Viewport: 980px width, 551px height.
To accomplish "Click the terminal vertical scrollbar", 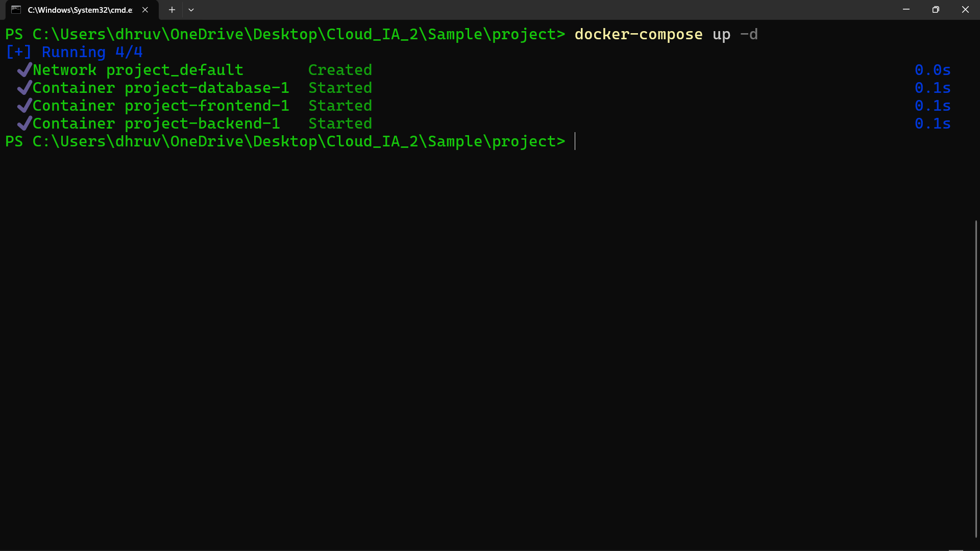I will click(x=975, y=378).
